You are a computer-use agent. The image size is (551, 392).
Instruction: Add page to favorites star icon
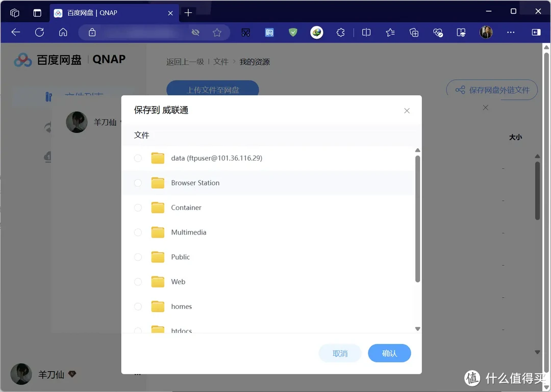pyautogui.click(x=217, y=33)
